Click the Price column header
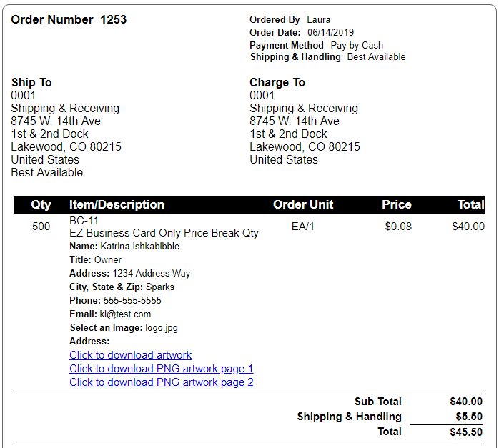 pos(397,205)
